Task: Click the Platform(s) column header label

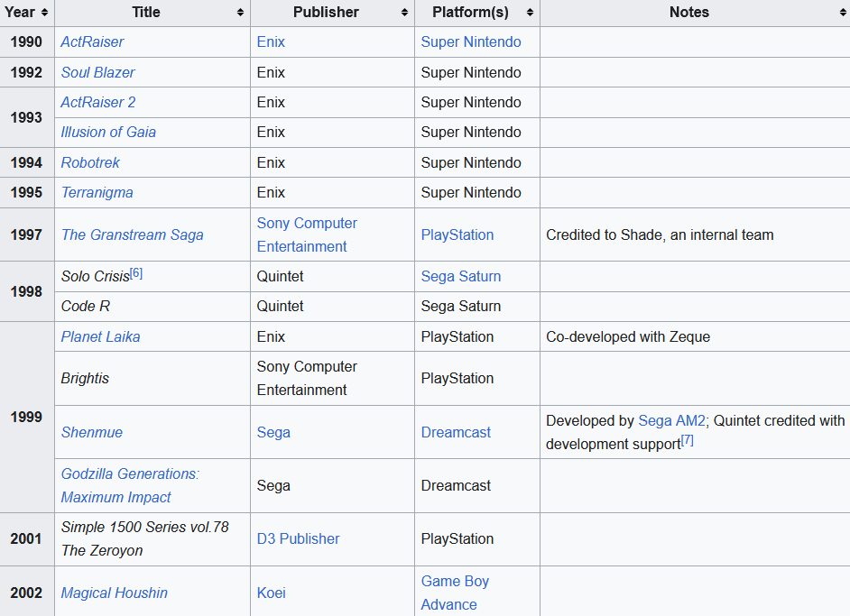Action: pyautogui.click(x=470, y=12)
